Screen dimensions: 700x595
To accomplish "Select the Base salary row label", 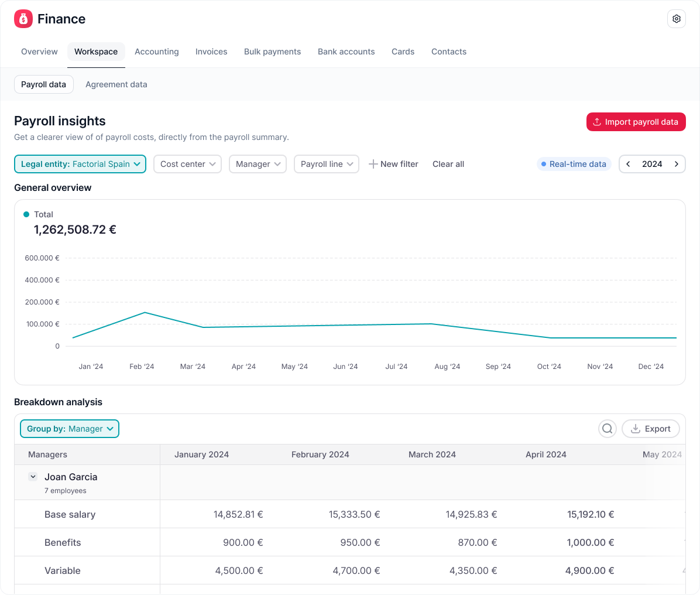I will [70, 514].
